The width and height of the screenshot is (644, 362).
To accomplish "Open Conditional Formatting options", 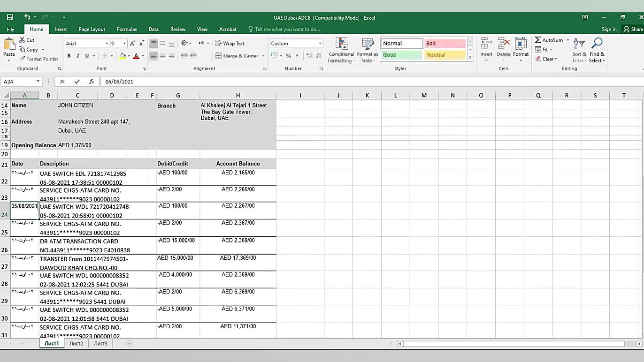I will [x=341, y=50].
